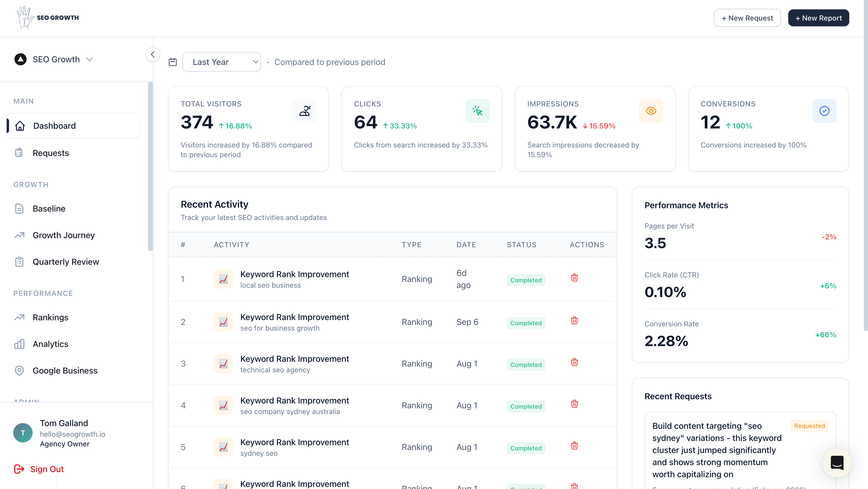Delete activity row 4 seo company sydney australia
Viewport: 868px width, 489px height.
[x=574, y=404]
